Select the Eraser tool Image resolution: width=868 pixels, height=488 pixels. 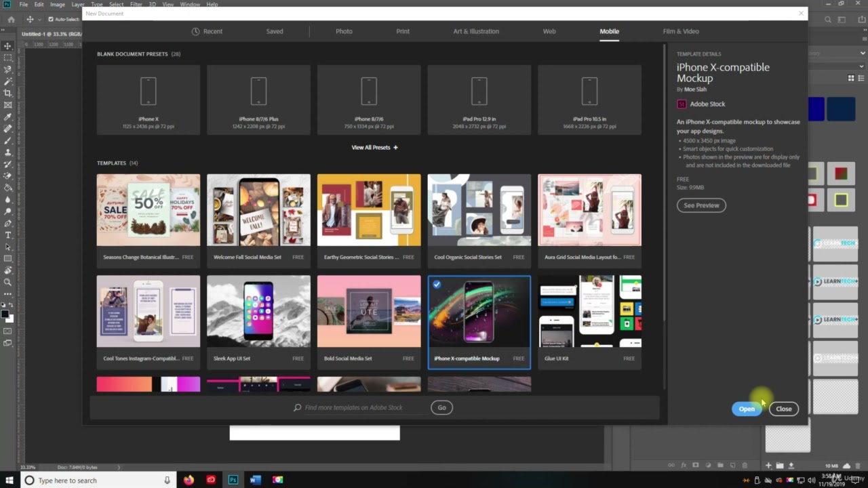[8, 176]
